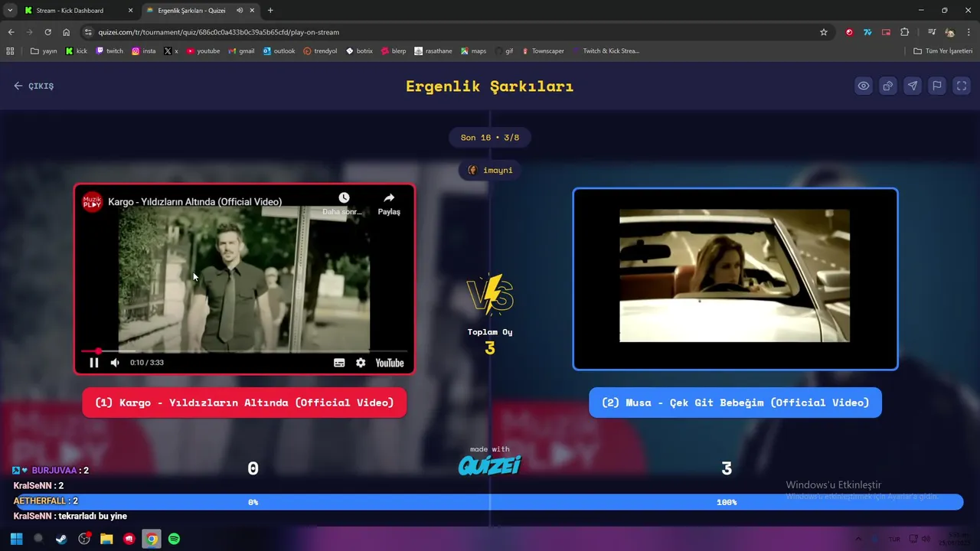Toggle subtitles on the YouTube player
The height and width of the screenshot is (551, 980).
coord(339,363)
